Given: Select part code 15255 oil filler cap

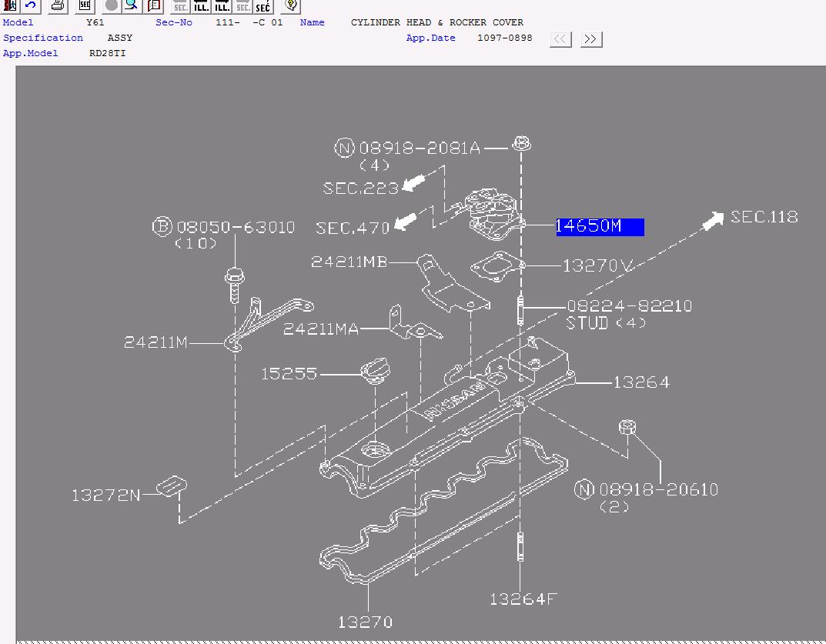Looking at the screenshot, I should click(x=289, y=374).
